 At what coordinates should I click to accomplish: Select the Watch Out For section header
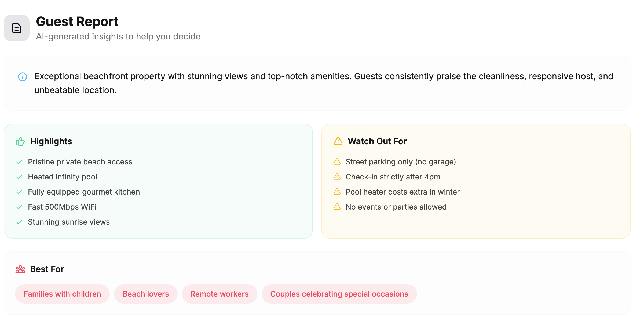coord(377,141)
